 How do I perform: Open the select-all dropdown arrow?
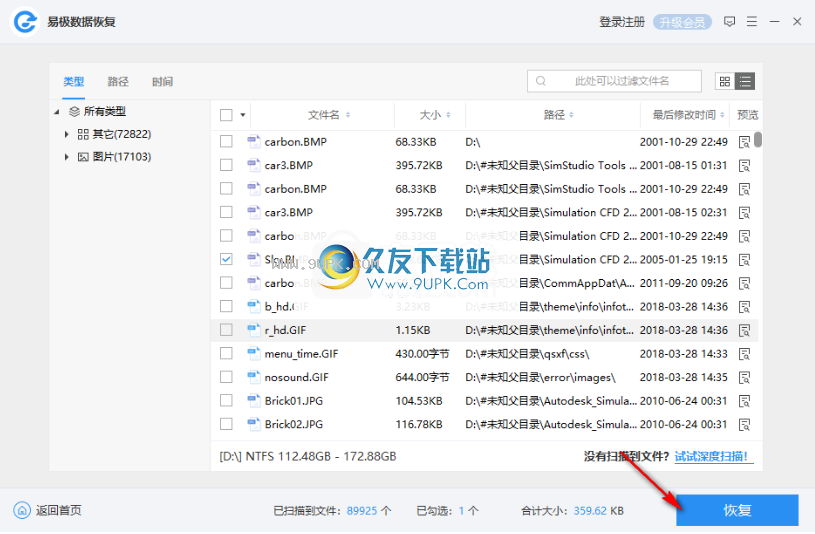[x=243, y=115]
